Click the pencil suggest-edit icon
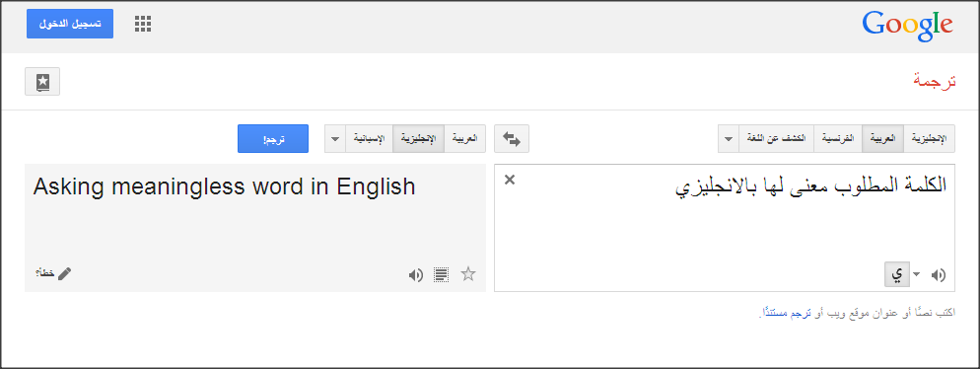The width and height of the screenshot is (980, 369). pos(64,273)
